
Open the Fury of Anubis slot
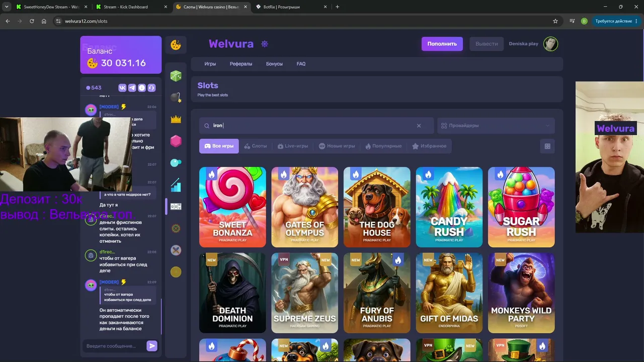click(x=377, y=293)
